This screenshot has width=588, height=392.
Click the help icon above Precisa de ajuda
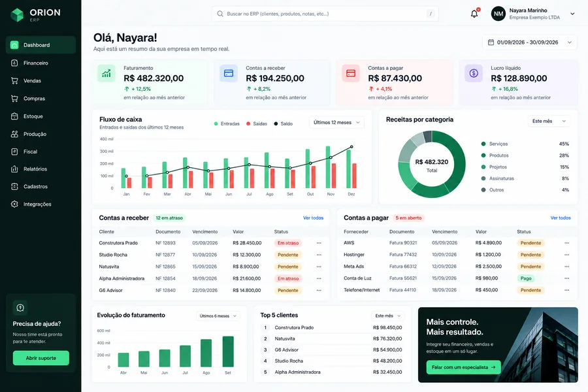20,308
